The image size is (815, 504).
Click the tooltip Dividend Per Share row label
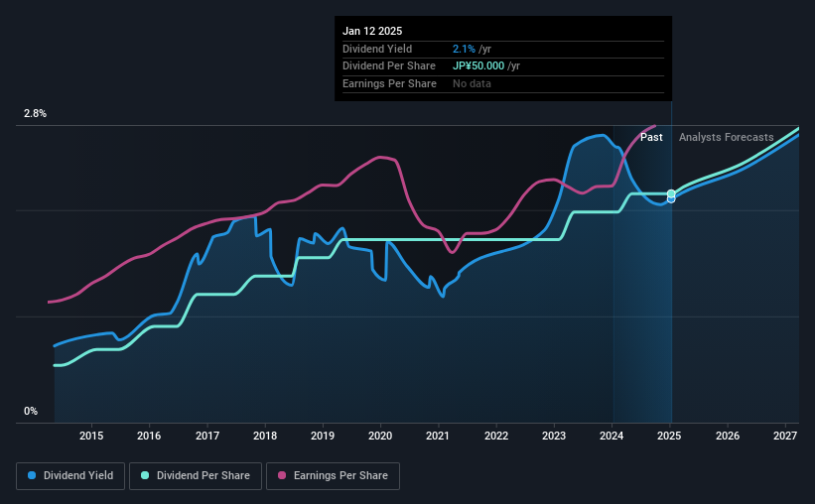[389, 66]
